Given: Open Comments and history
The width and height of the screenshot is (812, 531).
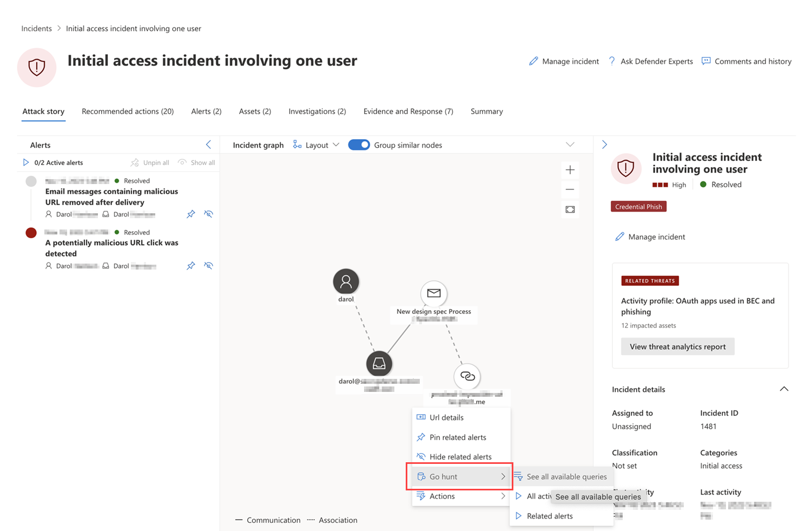Looking at the screenshot, I should coord(747,61).
